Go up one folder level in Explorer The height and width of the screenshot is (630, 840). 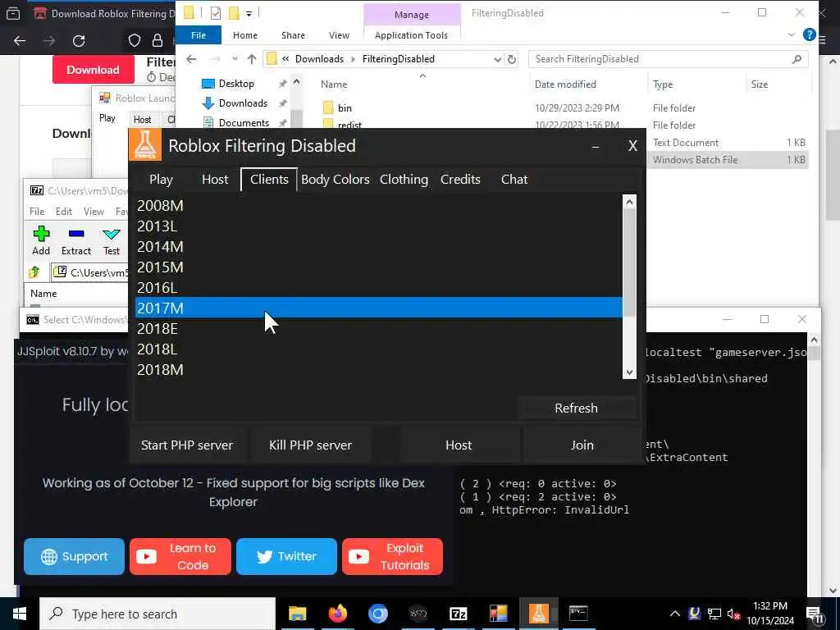click(252, 59)
